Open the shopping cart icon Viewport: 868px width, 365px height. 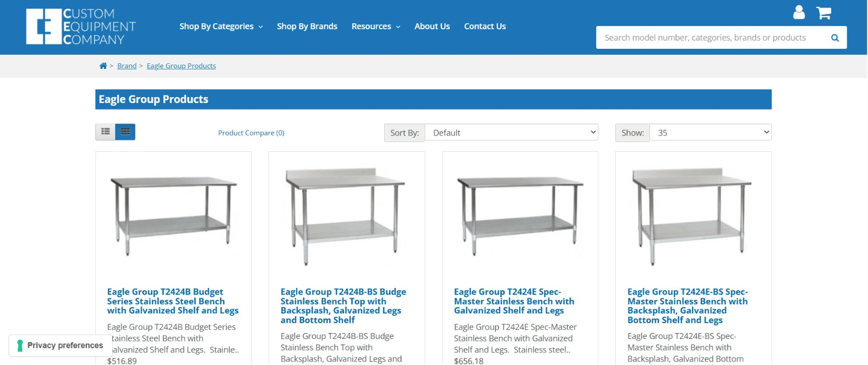tap(824, 12)
